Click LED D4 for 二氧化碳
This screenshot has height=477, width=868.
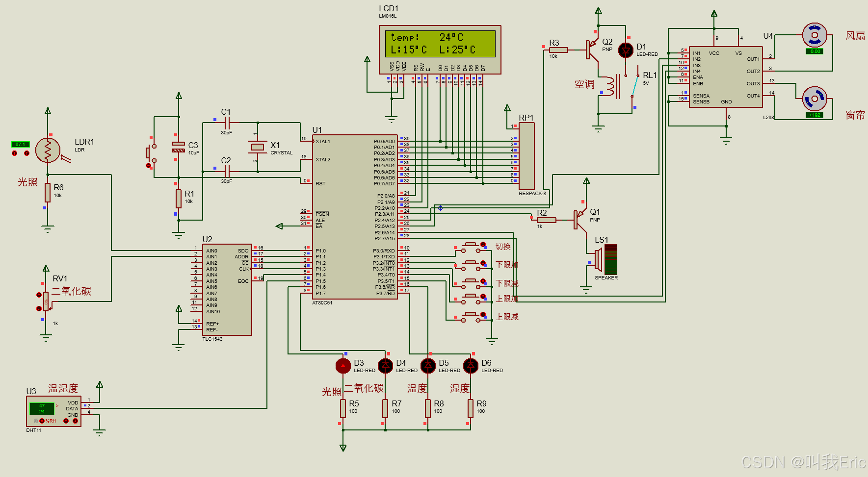(385, 366)
